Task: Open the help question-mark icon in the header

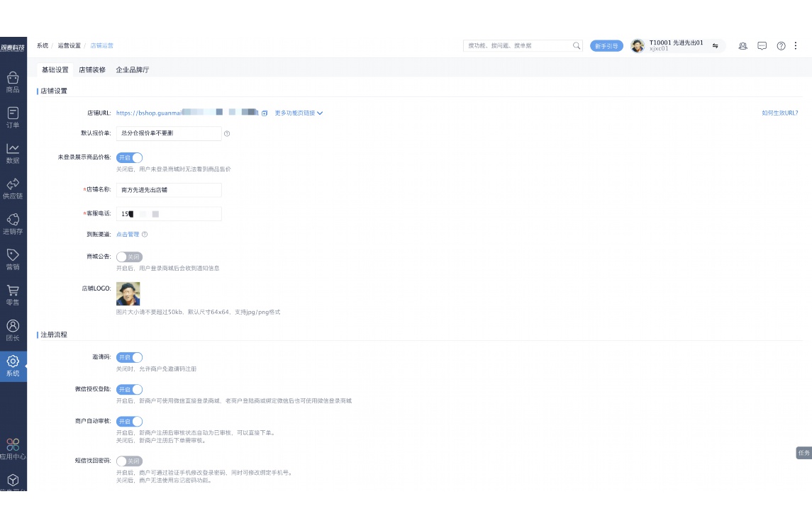Action: point(780,45)
